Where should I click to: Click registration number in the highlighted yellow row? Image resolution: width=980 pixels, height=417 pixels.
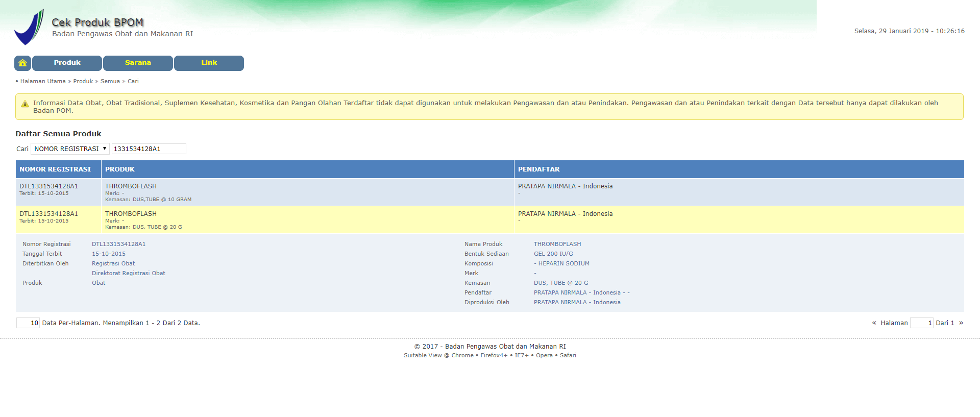tap(48, 214)
